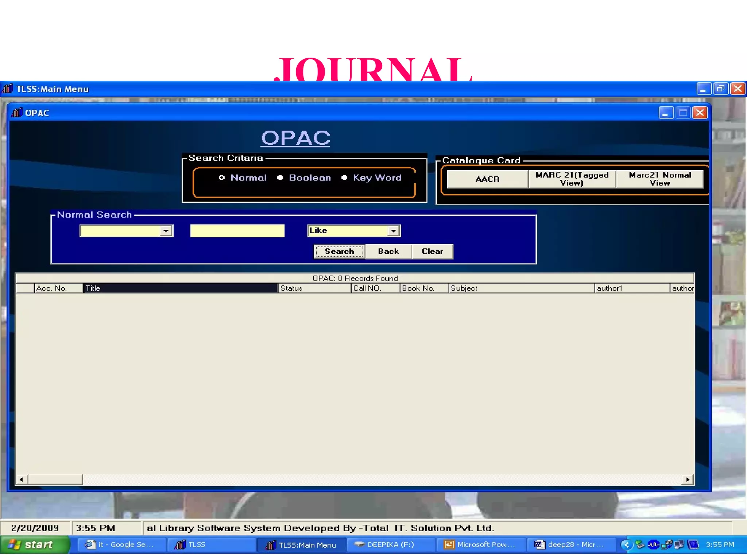Image resolution: width=747 pixels, height=560 pixels.
Task: Click the taskbar clock showing 3:55 PM
Action: [x=720, y=545]
